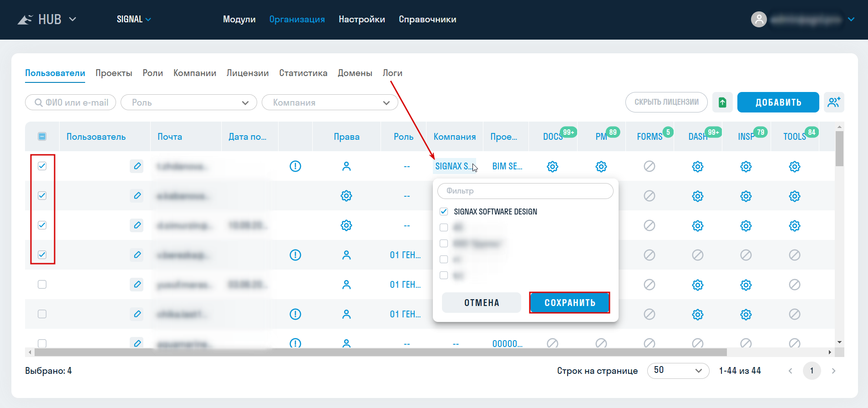Click the horizontal scrollbar thumb of the table
The width and height of the screenshot is (868, 408).
[381, 352]
